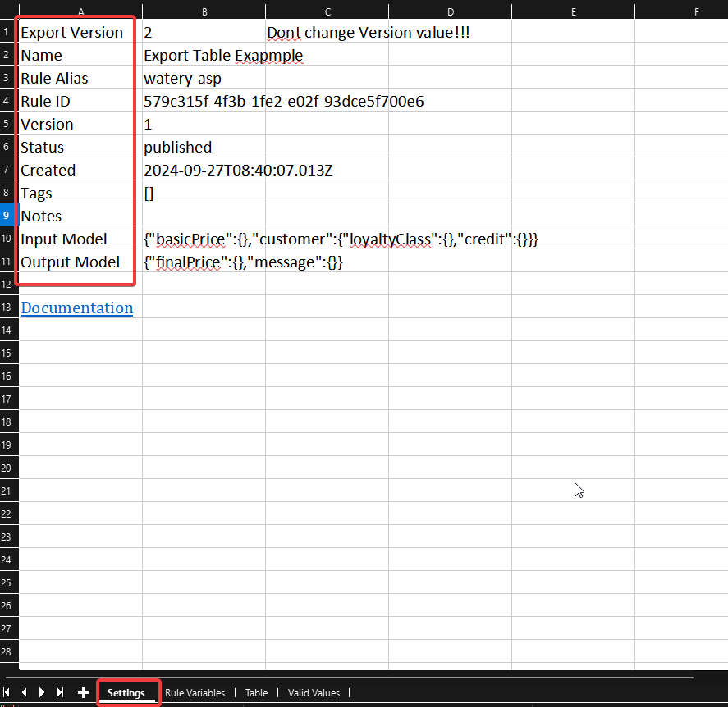The height and width of the screenshot is (707, 728).
Task: Click the previous sheet arrow
Action: tap(24, 692)
